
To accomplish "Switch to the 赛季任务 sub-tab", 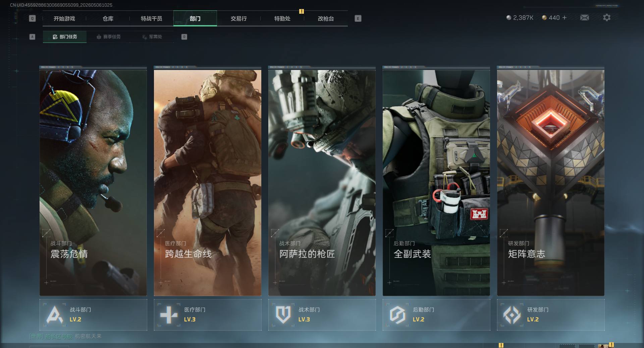I will 108,37.
